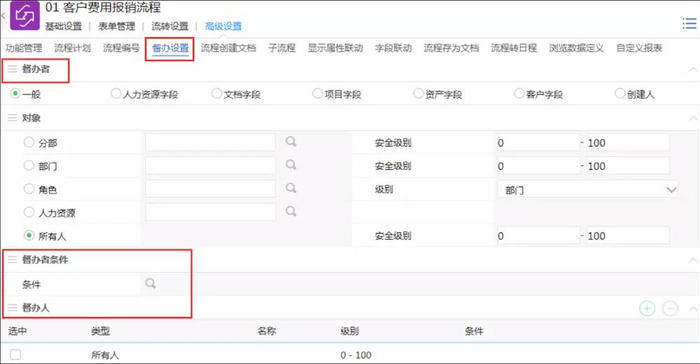Collapse the 对象 section chevron

(692, 118)
